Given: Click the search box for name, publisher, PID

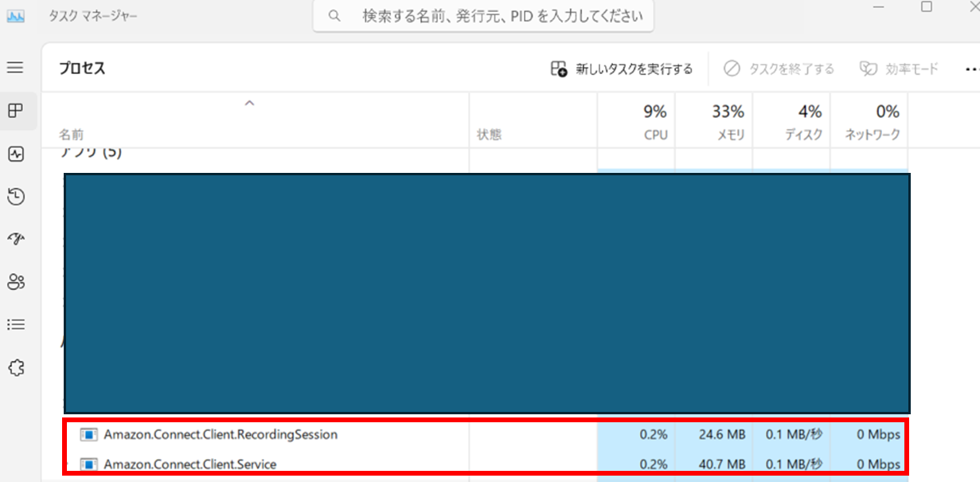Looking at the screenshot, I should click(x=483, y=16).
